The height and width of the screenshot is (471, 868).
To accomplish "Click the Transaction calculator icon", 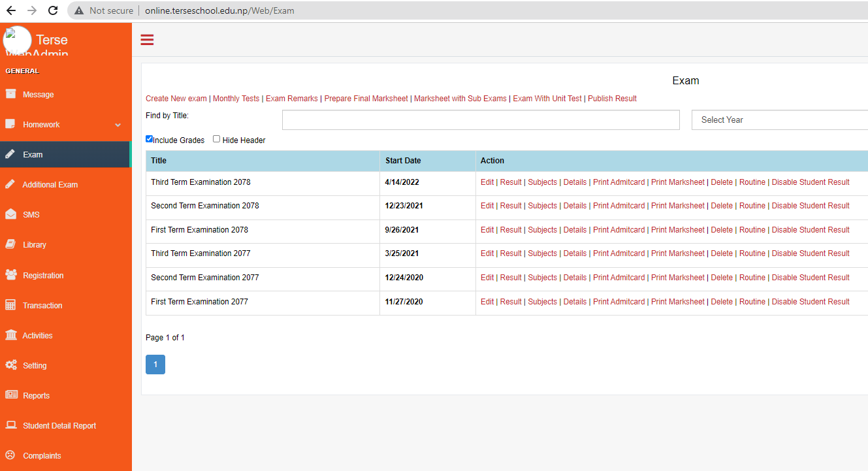I will click(10, 305).
